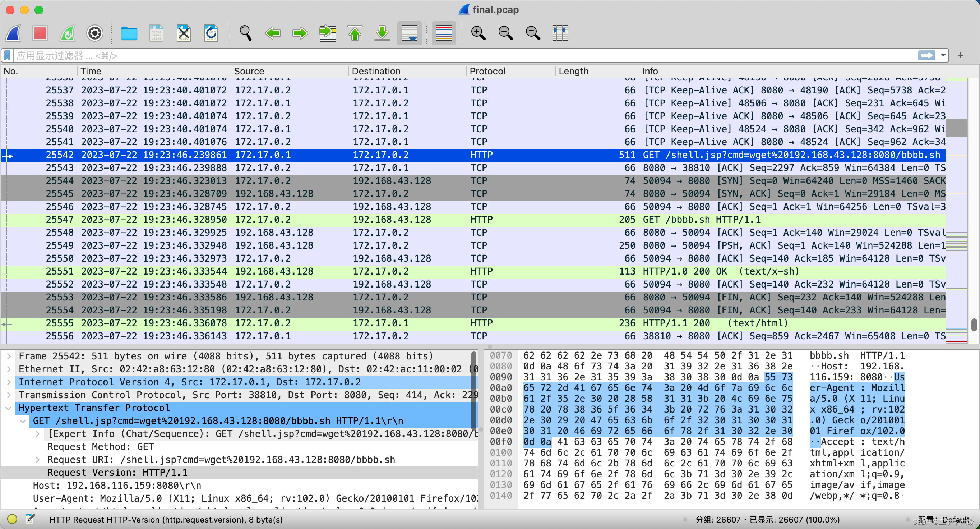Viewport: 980px width, 529px height.
Task: Click the find packet magnifier icon
Action: pyautogui.click(x=245, y=33)
